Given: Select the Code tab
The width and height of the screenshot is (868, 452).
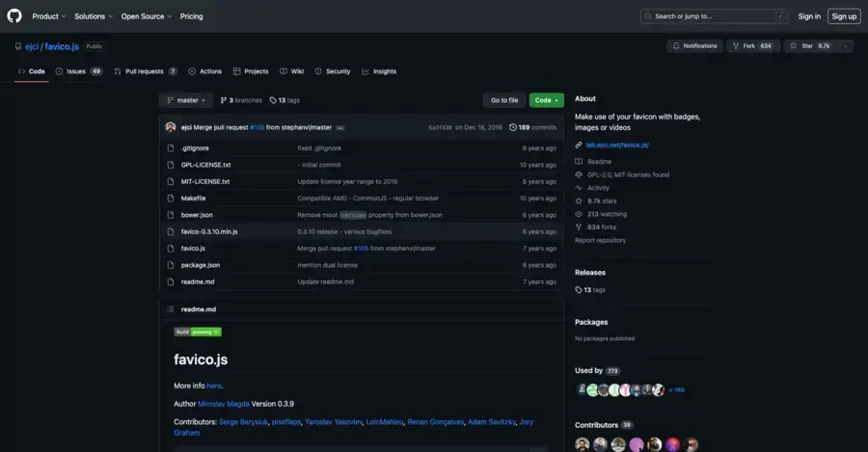Looking at the screenshot, I should [x=32, y=71].
